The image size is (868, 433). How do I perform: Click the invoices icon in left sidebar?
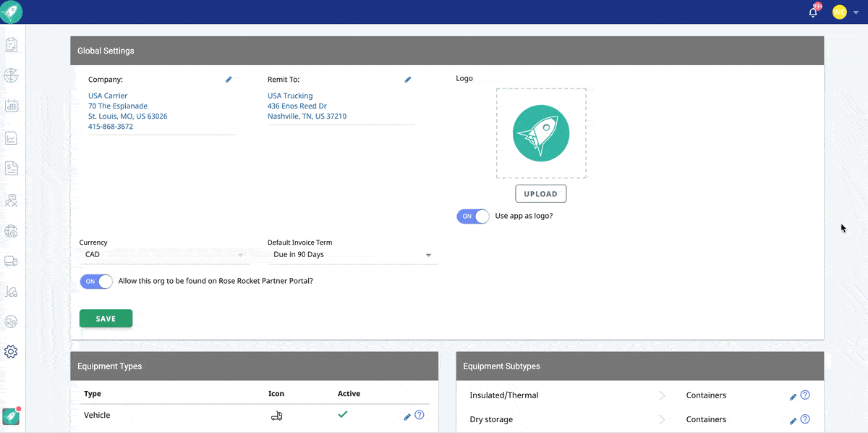pyautogui.click(x=11, y=168)
